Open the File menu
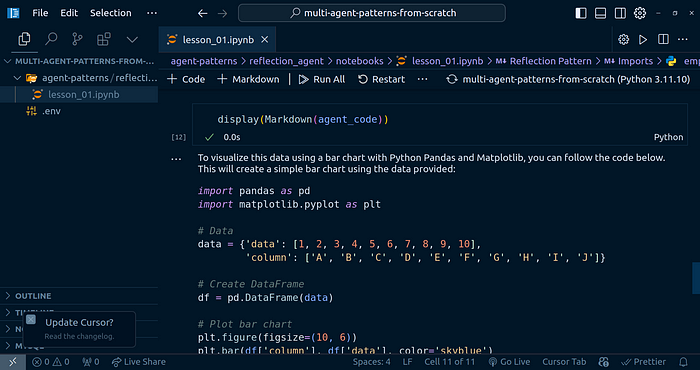The height and width of the screenshot is (370, 700). coord(40,13)
